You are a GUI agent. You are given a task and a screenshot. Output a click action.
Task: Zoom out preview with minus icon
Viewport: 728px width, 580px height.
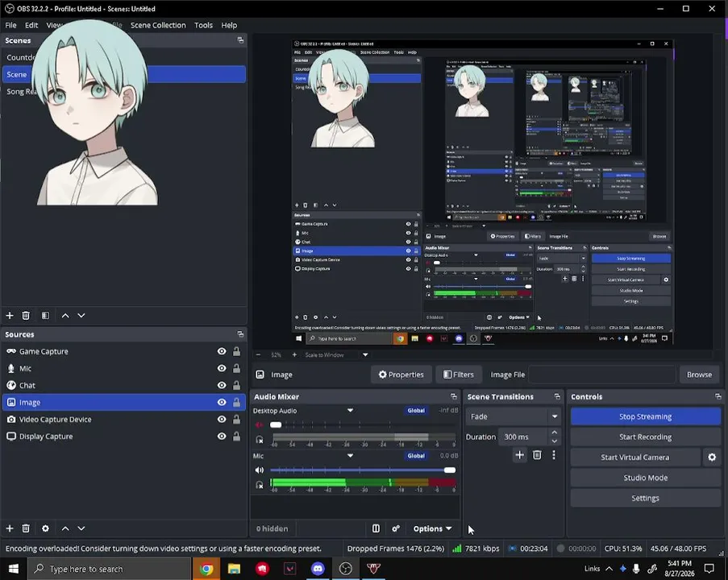pyautogui.click(x=259, y=355)
